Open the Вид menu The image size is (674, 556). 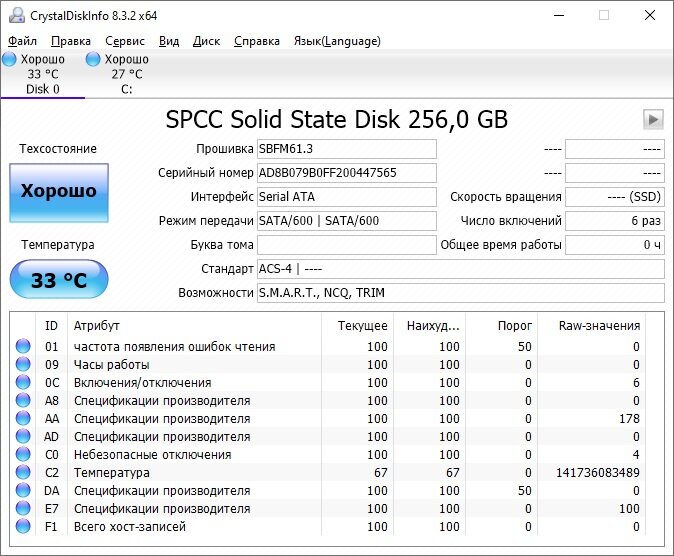click(169, 41)
